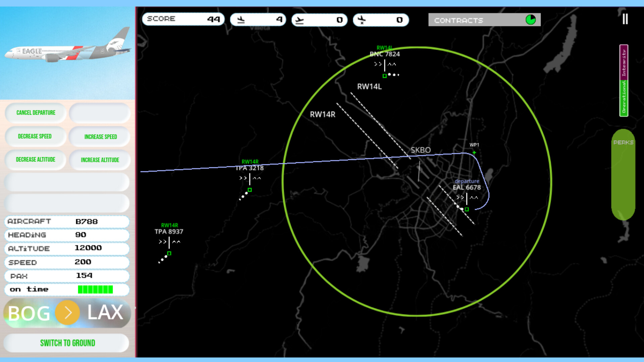The width and height of the screenshot is (644, 362).
Task: Click the Operational Integrity meter bar
Action: coord(624,80)
